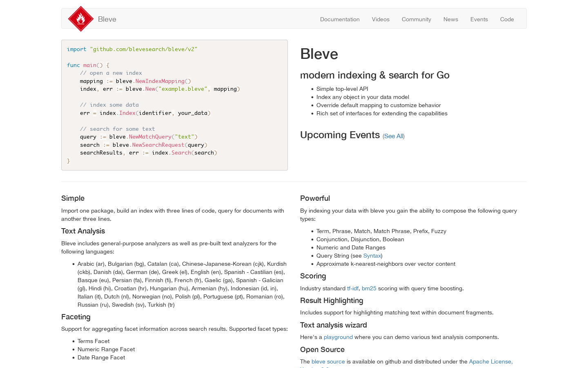Screen dimensions: 588x368
Task: Open the query string Syntax link
Action: (x=372, y=256)
